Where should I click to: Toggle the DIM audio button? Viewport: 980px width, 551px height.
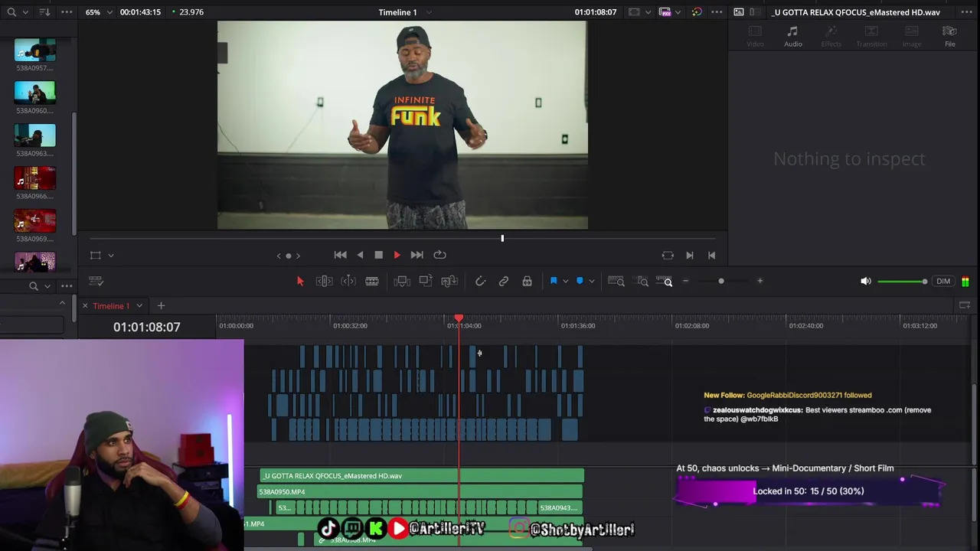click(x=943, y=282)
